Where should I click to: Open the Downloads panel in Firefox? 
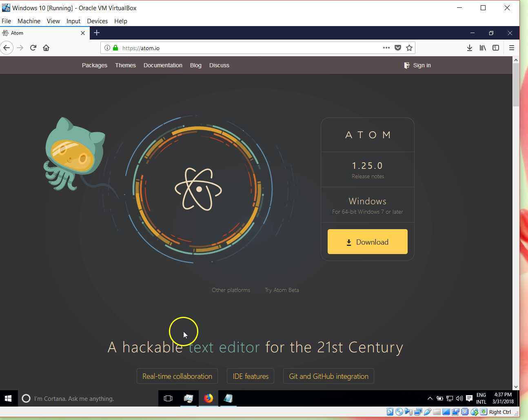pos(469,48)
